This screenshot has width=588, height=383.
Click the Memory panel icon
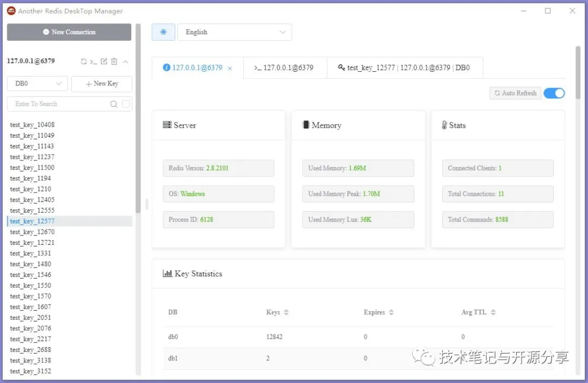(305, 125)
